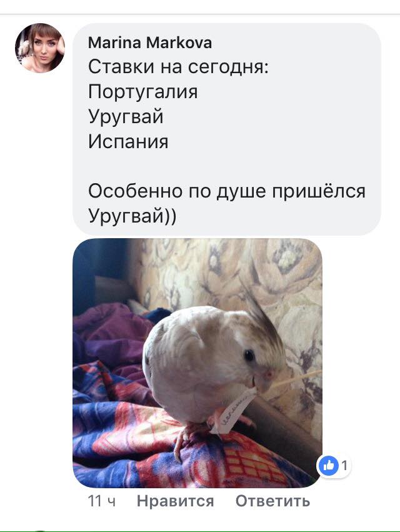Screen dimensions: 400x532
Task: Like the comment with Нравится
Action: tap(175, 501)
